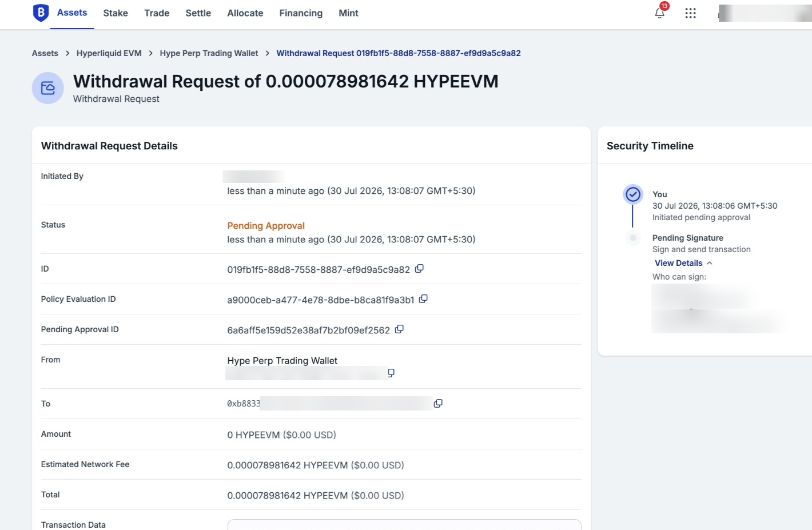Click the 'You' label in Security Timeline
Viewport: 812px width, 530px height.
(x=660, y=194)
